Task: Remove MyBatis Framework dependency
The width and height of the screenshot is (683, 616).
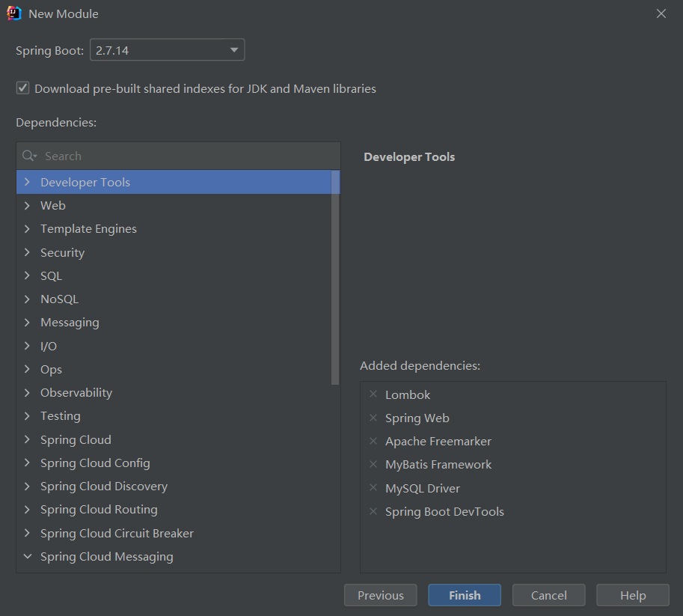Action: coord(373,464)
